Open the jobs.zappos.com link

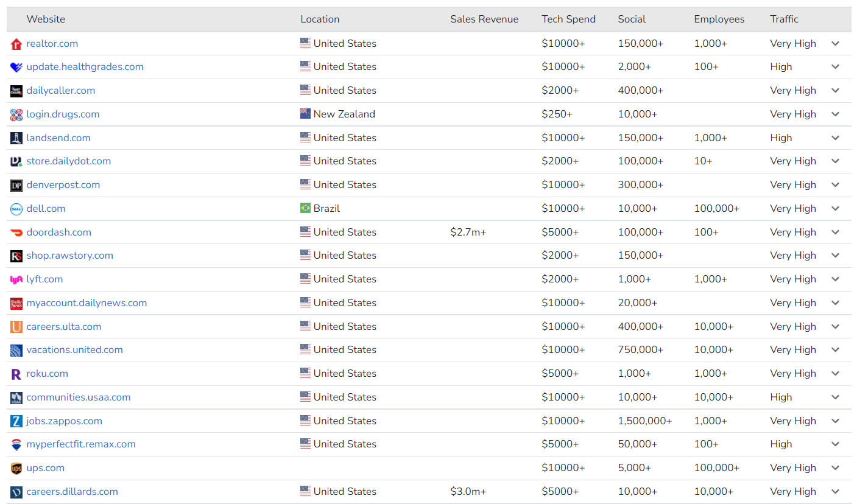[65, 421]
